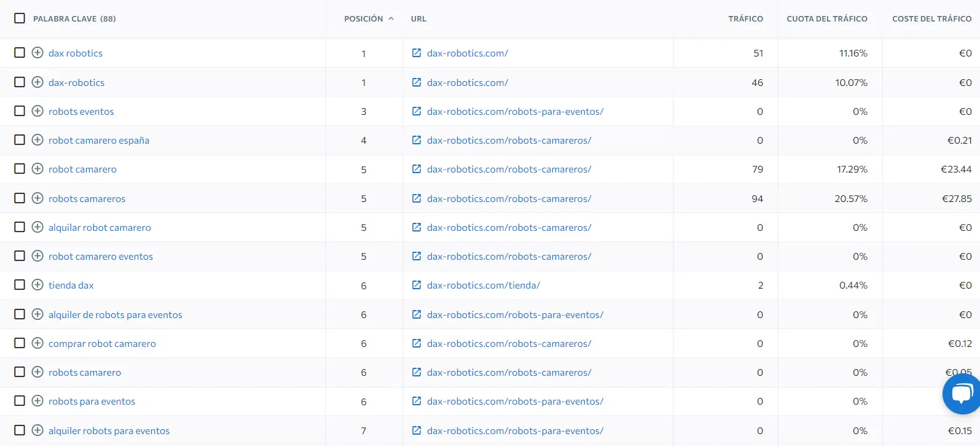Screen dimensions: 980x447
Task: Open external link icon for 'alquilar robot camarero' row
Action: 417,227
